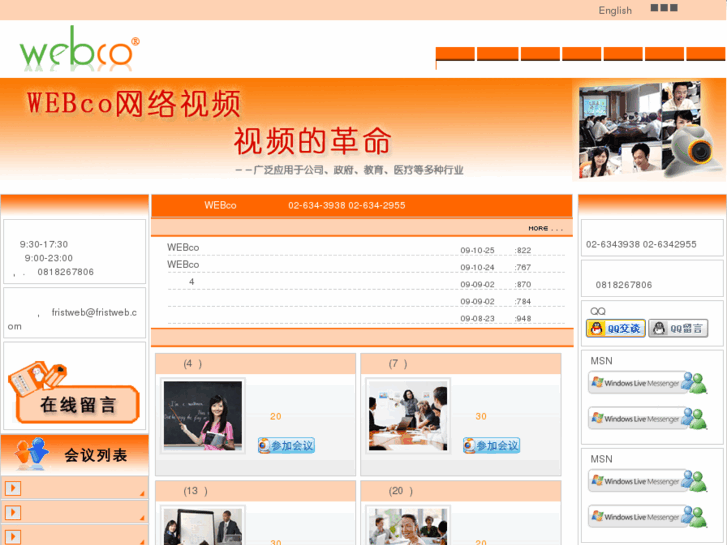Click the 0818267806 number in right sidebar
This screenshot has width=727, height=545.
pyautogui.click(x=624, y=285)
